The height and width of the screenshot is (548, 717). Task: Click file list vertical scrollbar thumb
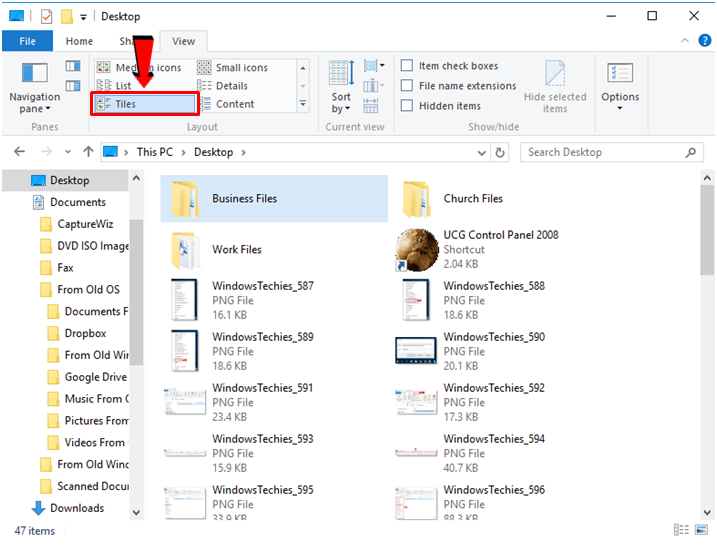point(707,230)
